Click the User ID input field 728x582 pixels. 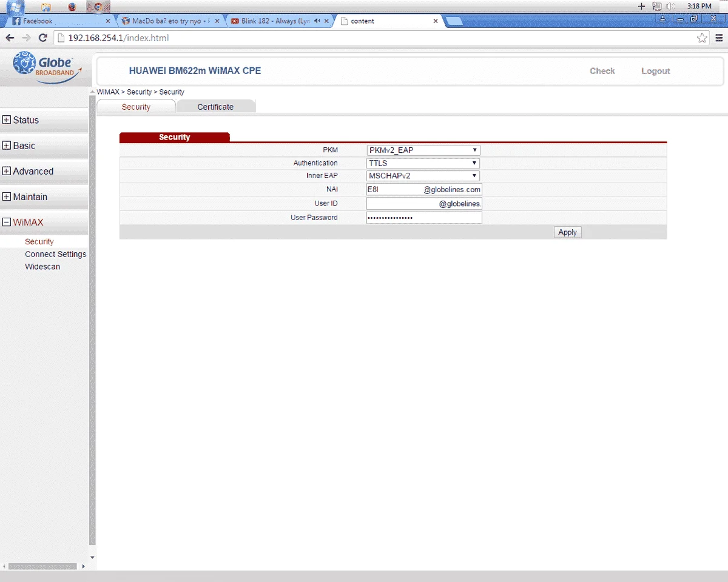[x=424, y=204]
